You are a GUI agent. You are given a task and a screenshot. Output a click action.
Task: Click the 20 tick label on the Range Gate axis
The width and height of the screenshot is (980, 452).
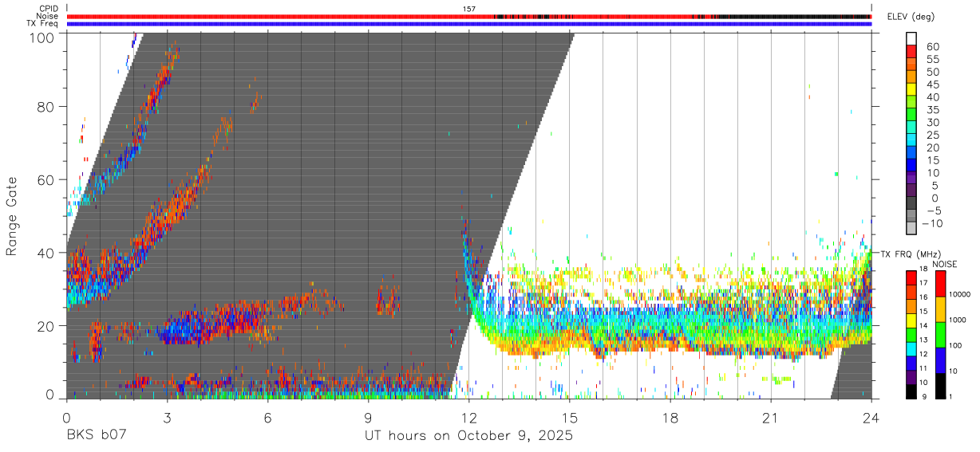pos(46,326)
